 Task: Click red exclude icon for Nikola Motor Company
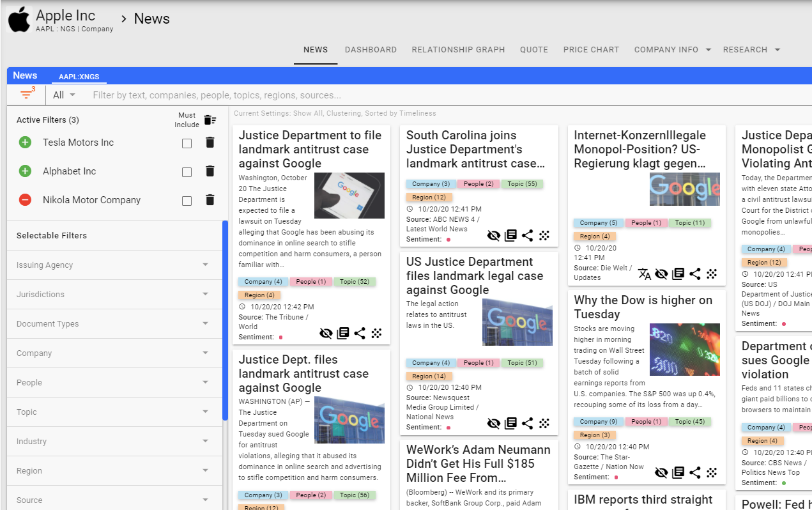tap(25, 200)
